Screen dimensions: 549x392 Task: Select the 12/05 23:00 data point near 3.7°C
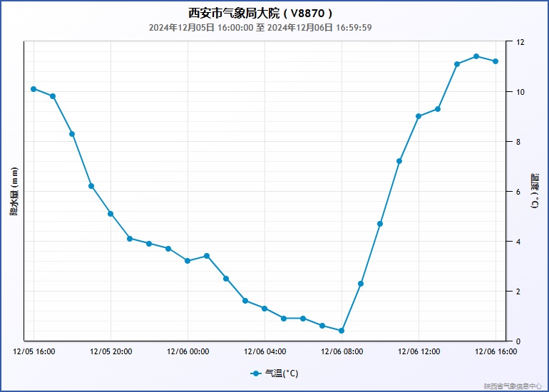pos(168,249)
